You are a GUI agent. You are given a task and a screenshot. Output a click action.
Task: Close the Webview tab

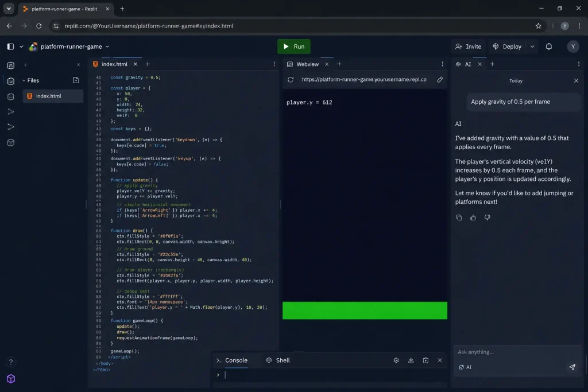327,64
